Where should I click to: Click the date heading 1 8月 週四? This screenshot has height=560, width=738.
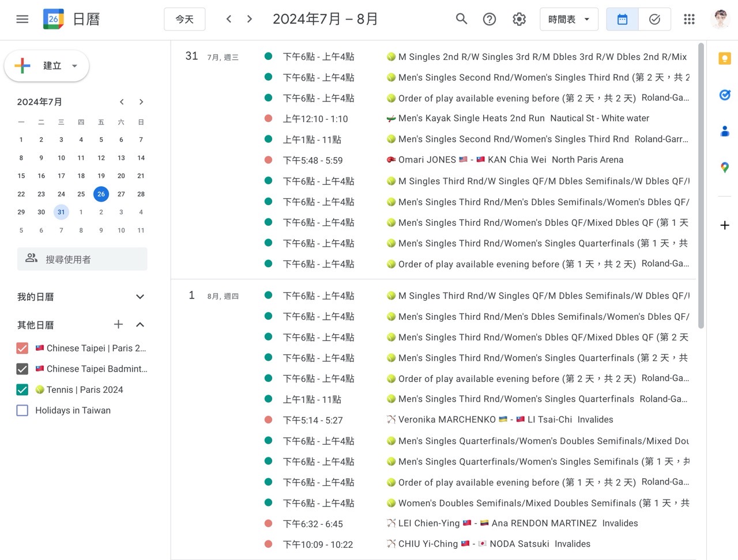(x=213, y=296)
